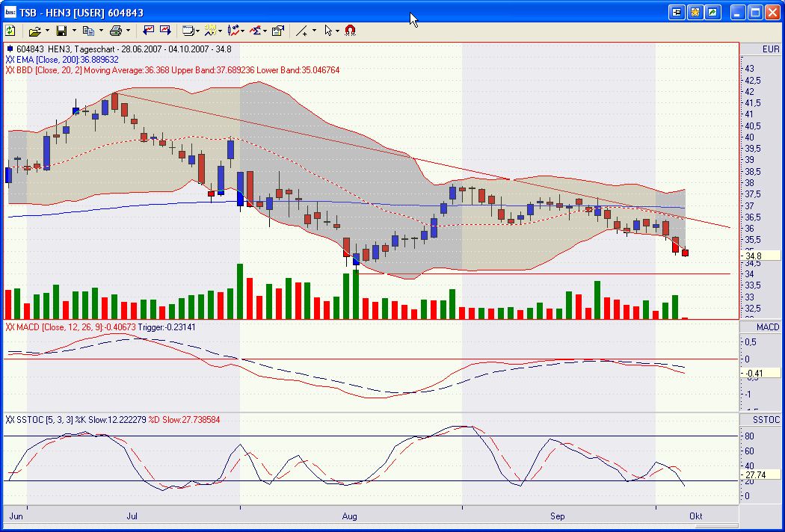785x532 pixels.
Task: Click the bis application icon in title bar
Action: click(10, 12)
